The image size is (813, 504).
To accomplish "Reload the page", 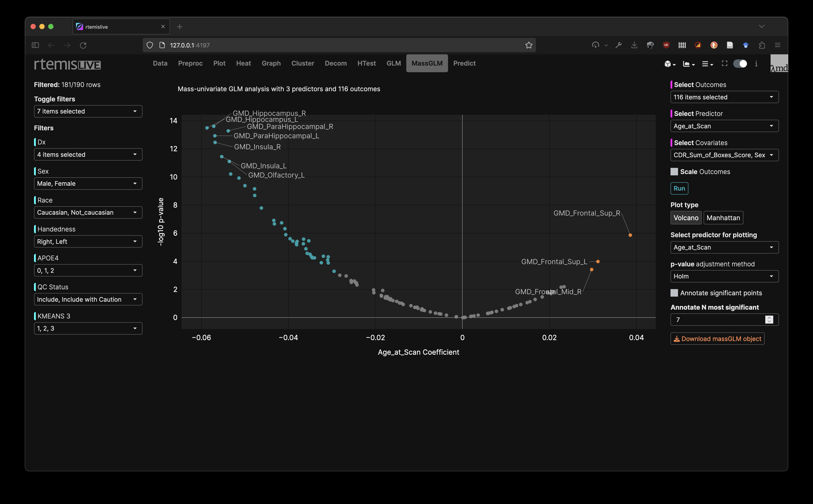I will coord(83,45).
